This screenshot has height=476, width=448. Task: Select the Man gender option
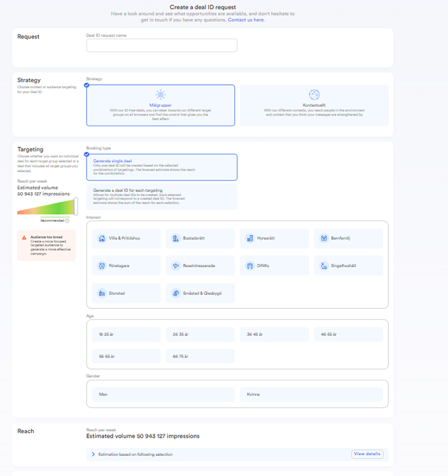163,395
